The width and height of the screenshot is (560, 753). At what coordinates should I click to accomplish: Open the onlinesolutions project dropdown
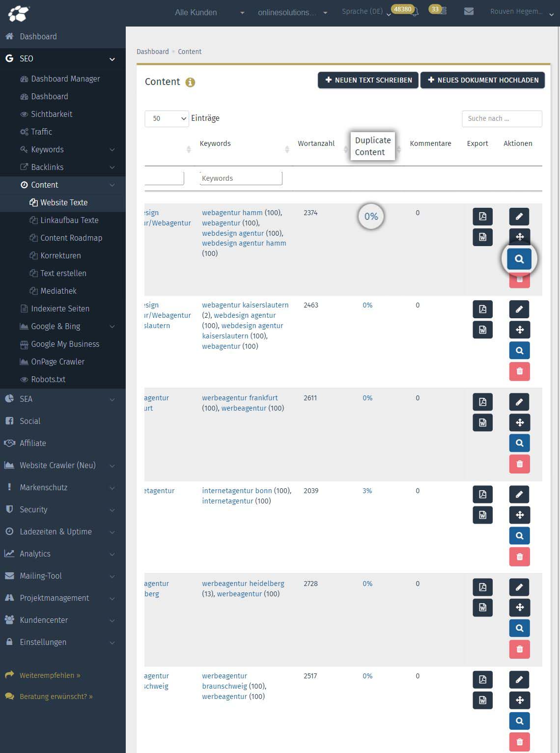click(292, 13)
